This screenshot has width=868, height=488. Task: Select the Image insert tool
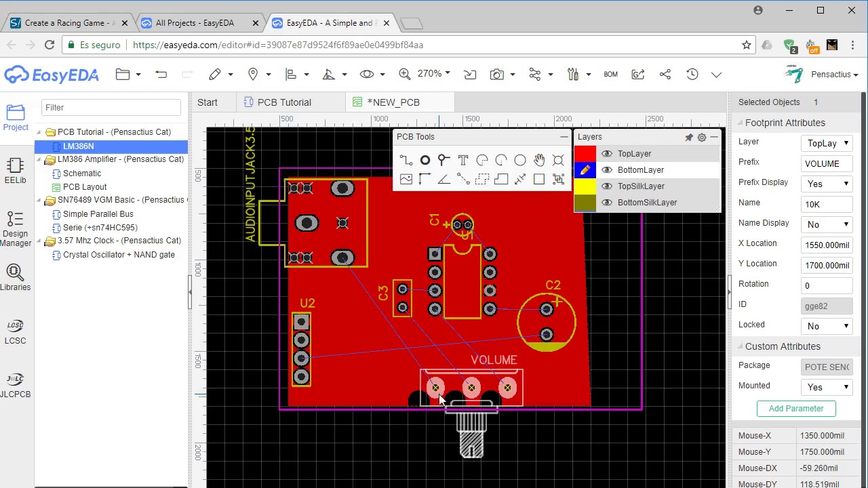406,180
